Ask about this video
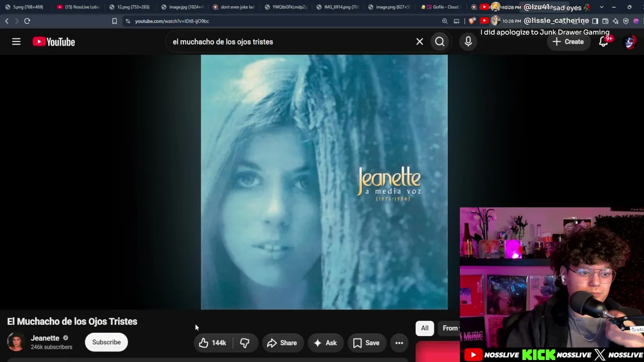Screen dimensions: 644x362 coord(326,343)
